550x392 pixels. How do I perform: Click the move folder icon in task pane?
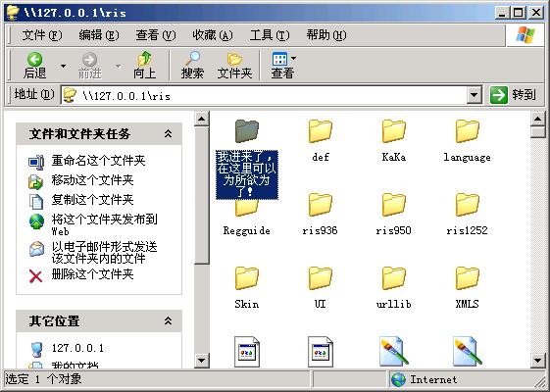[36, 181]
